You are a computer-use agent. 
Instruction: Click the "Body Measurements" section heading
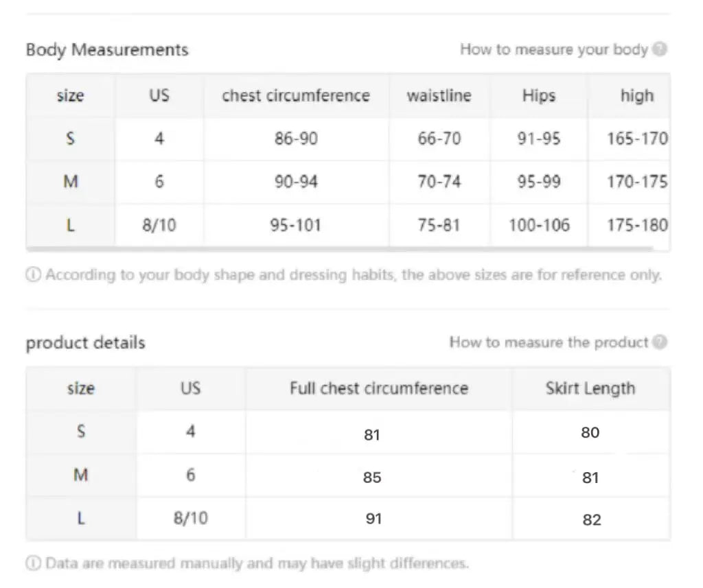click(107, 49)
